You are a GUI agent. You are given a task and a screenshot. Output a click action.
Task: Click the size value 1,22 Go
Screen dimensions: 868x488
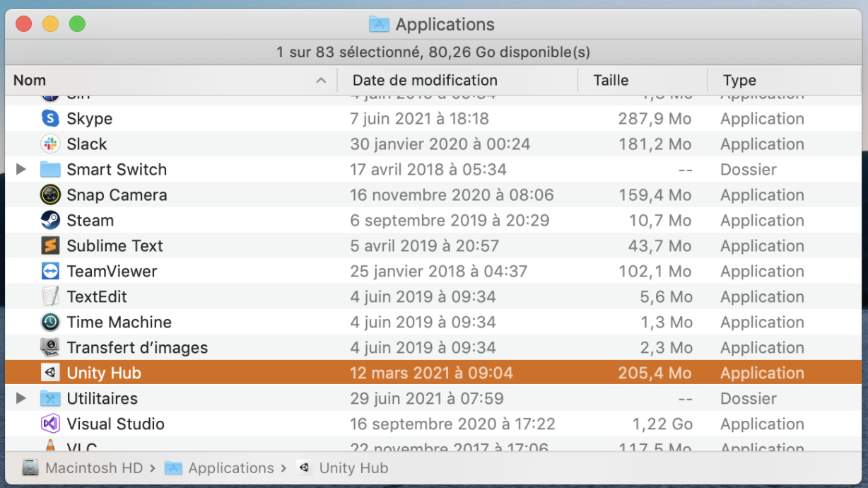[x=662, y=424]
